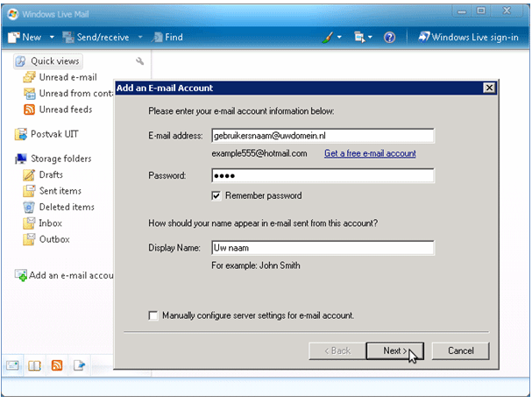Open Get a free e-mail account link
532x403 pixels.
370,153
